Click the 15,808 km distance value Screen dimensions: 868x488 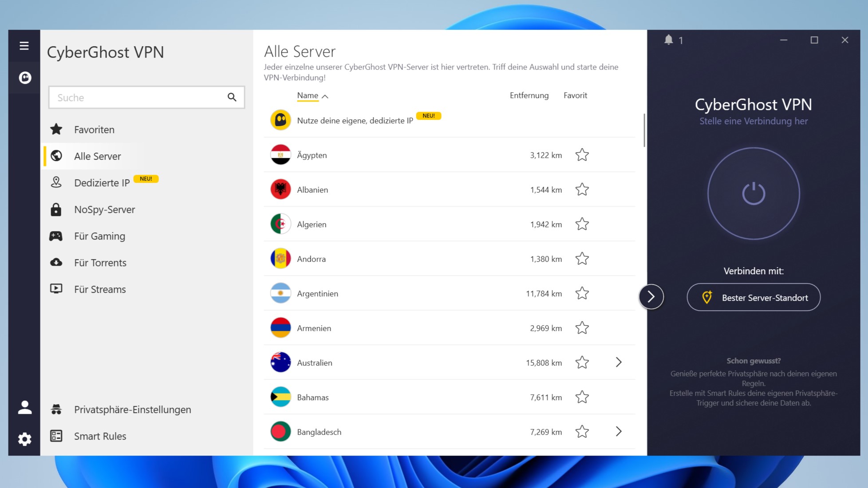(x=544, y=362)
